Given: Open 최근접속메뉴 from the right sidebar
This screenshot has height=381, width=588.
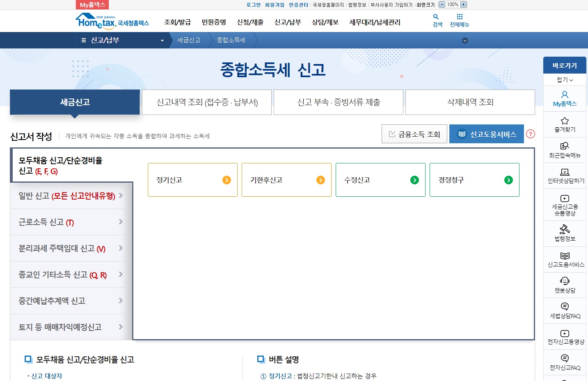Looking at the screenshot, I should (565, 151).
